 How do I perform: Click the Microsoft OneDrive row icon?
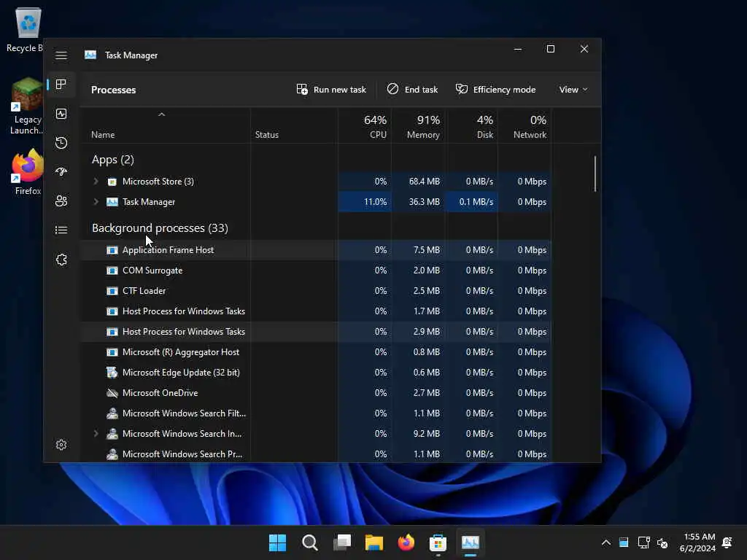tap(112, 393)
